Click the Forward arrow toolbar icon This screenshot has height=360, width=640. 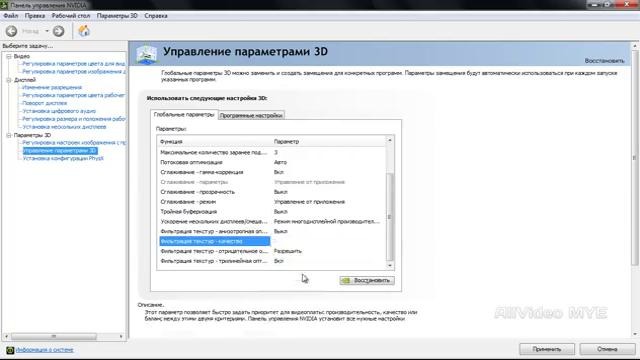[58, 31]
